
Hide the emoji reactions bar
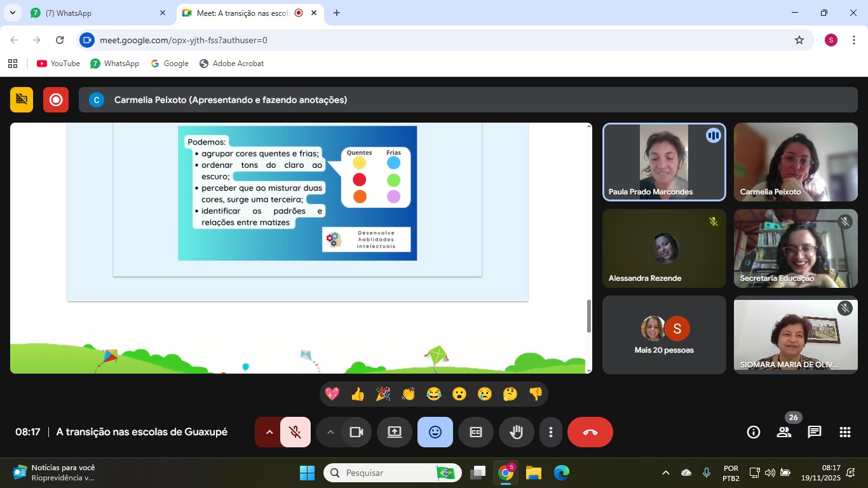435,432
